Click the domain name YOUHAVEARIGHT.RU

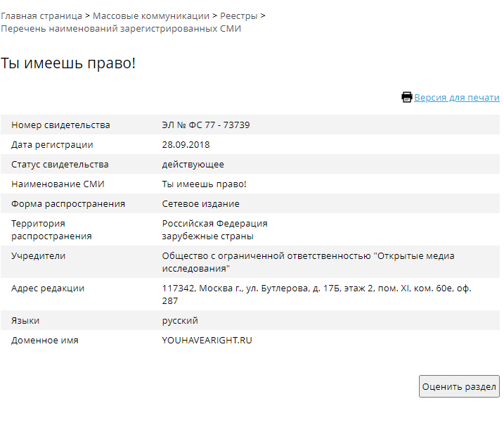207,341
